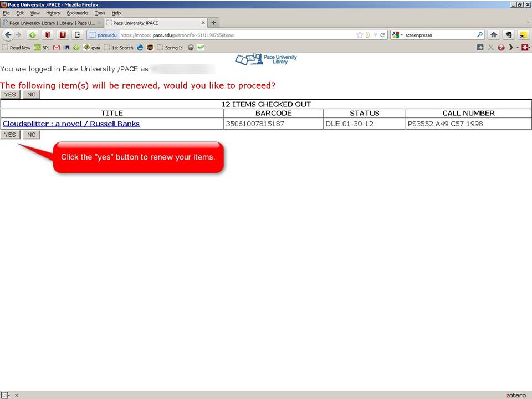Reload the page with the refresh icon
The height and width of the screenshot is (399, 532).
coord(382,35)
